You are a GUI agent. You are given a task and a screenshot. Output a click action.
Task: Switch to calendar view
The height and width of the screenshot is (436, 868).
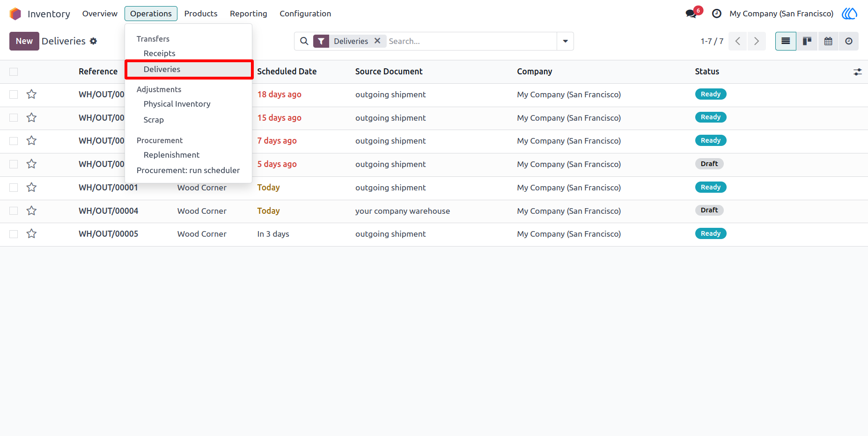tap(828, 41)
